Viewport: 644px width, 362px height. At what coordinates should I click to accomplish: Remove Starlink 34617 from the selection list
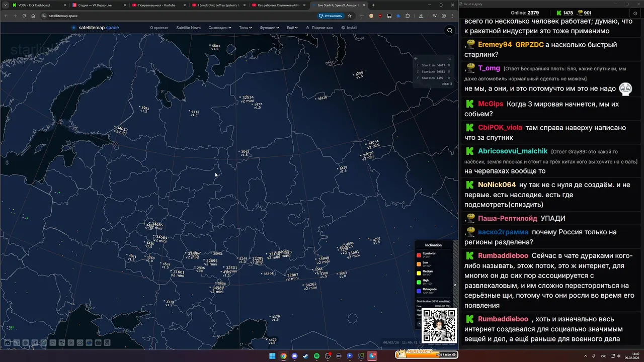pyautogui.click(x=449, y=65)
